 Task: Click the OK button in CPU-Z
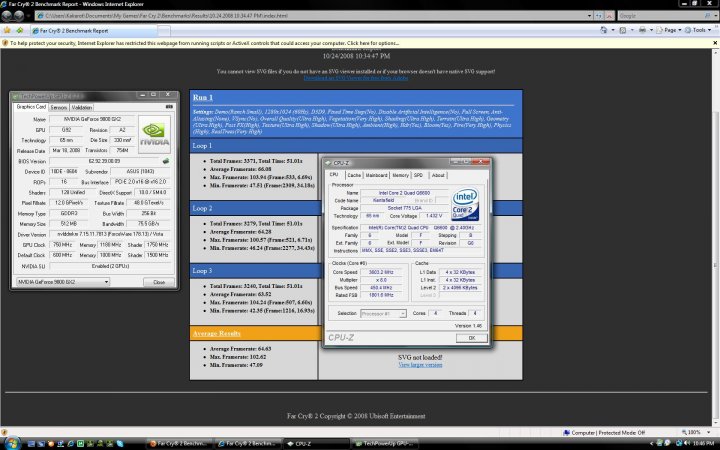click(x=472, y=338)
